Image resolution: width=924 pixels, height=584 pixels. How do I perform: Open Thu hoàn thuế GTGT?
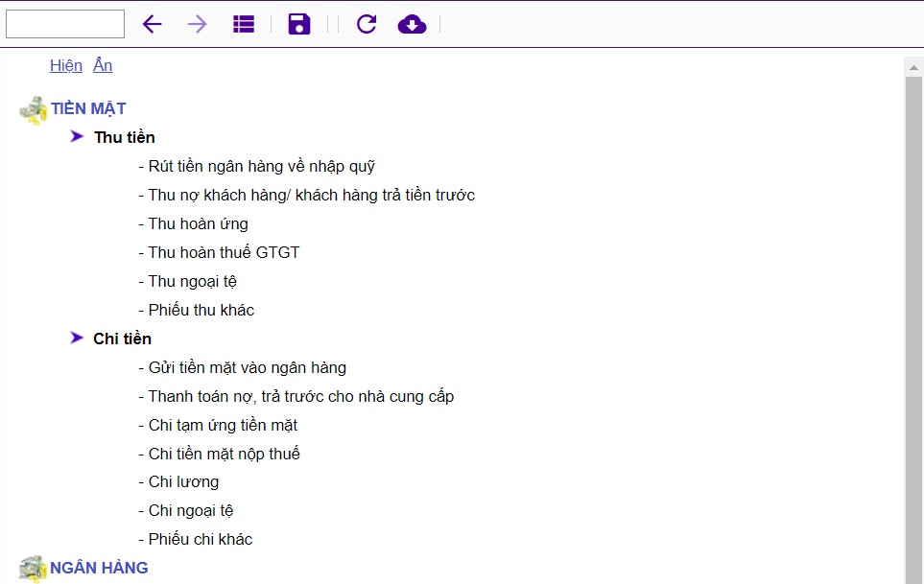tap(224, 252)
